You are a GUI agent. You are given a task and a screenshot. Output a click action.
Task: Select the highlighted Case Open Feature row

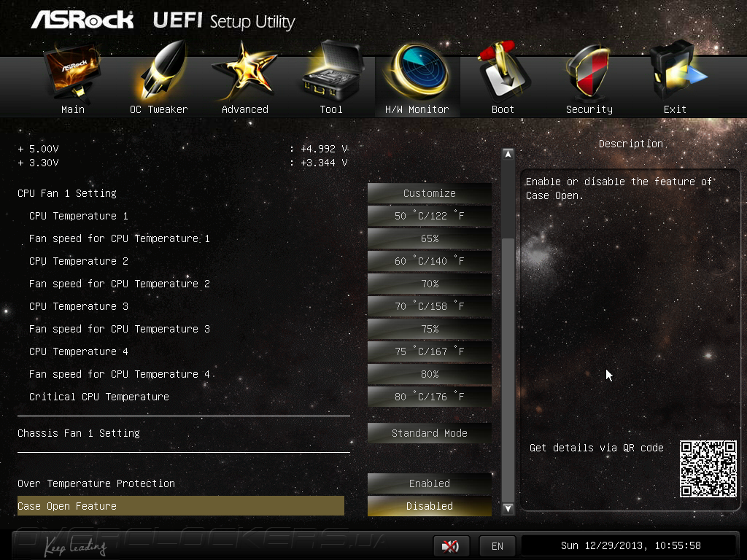pyautogui.click(x=181, y=506)
